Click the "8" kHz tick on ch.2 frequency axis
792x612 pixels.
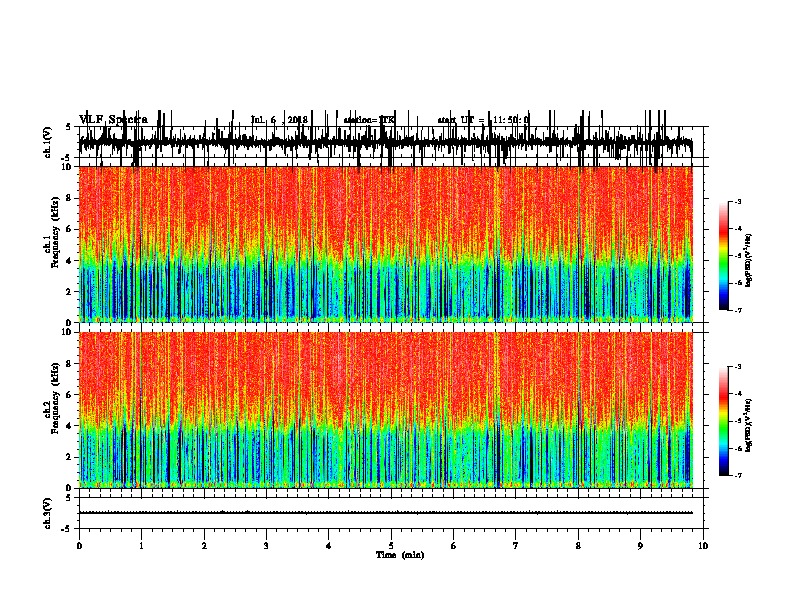(70, 364)
